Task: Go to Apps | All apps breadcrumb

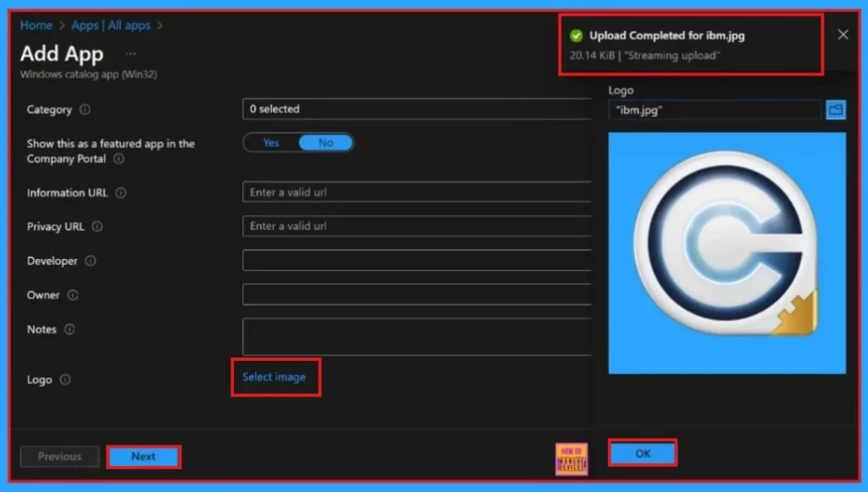Action: coord(111,25)
